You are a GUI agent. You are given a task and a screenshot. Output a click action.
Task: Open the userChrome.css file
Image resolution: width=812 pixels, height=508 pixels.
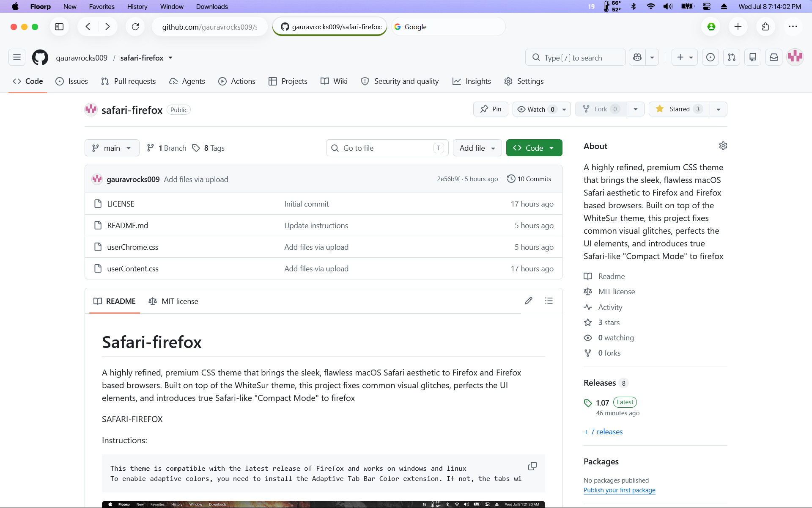pos(132,247)
